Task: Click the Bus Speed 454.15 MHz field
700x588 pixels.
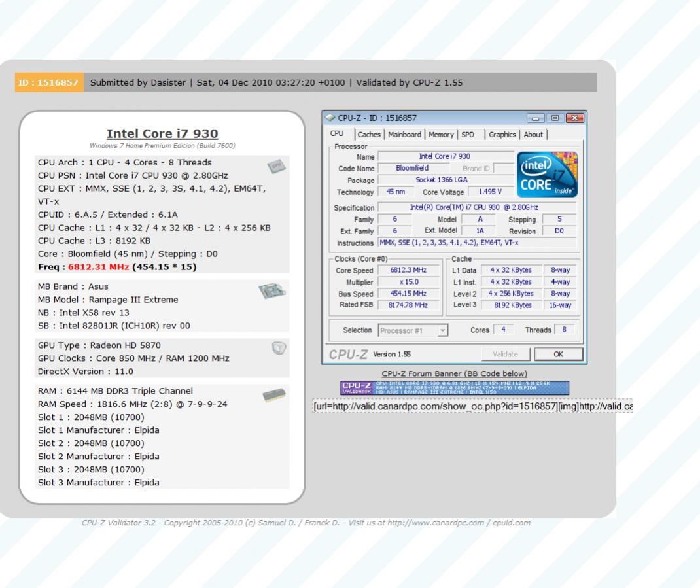Action: (408, 293)
